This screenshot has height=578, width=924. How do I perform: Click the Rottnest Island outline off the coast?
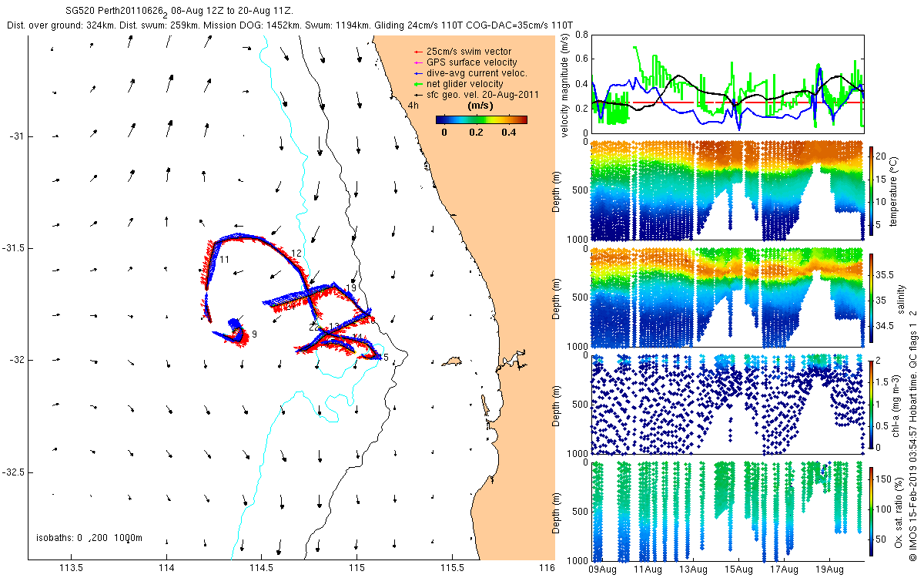(451, 361)
